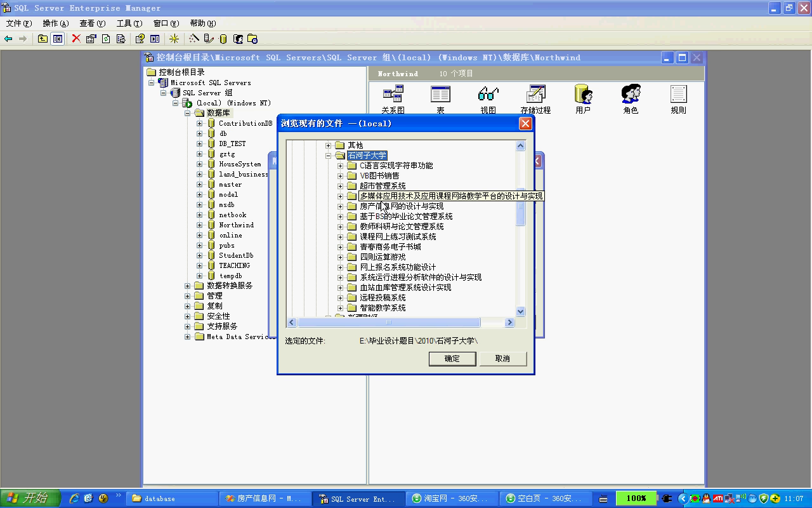Select the StudentDb database in tree
Screen dimensions: 812x508
(236, 255)
